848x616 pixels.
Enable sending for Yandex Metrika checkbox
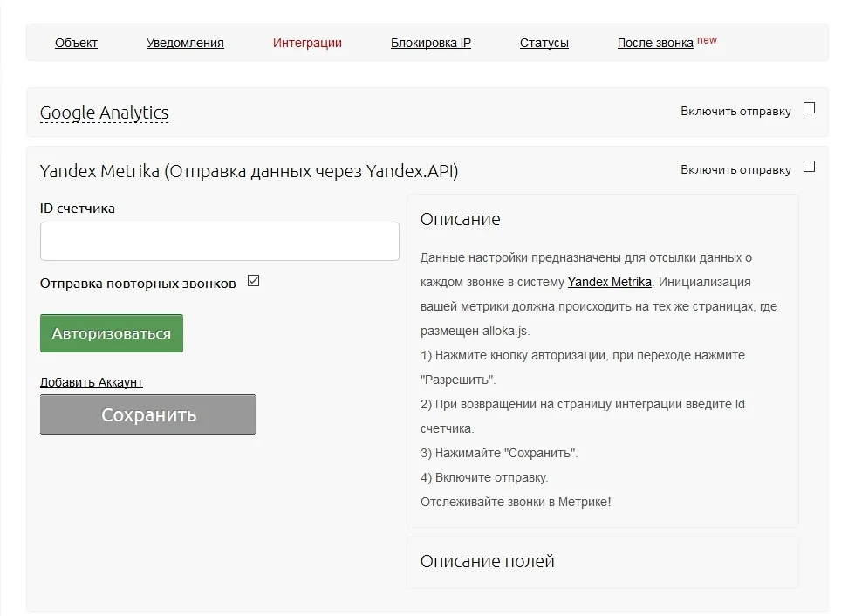click(809, 167)
